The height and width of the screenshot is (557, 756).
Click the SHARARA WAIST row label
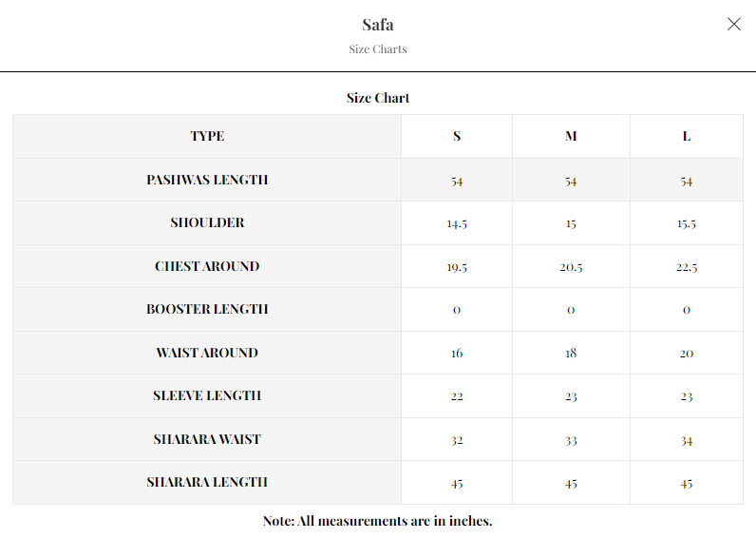click(207, 439)
